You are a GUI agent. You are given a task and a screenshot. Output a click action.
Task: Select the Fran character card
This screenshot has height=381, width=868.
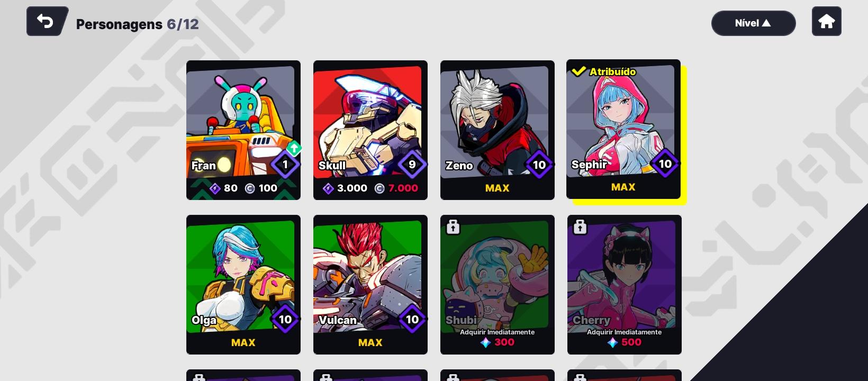tap(243, 130)
